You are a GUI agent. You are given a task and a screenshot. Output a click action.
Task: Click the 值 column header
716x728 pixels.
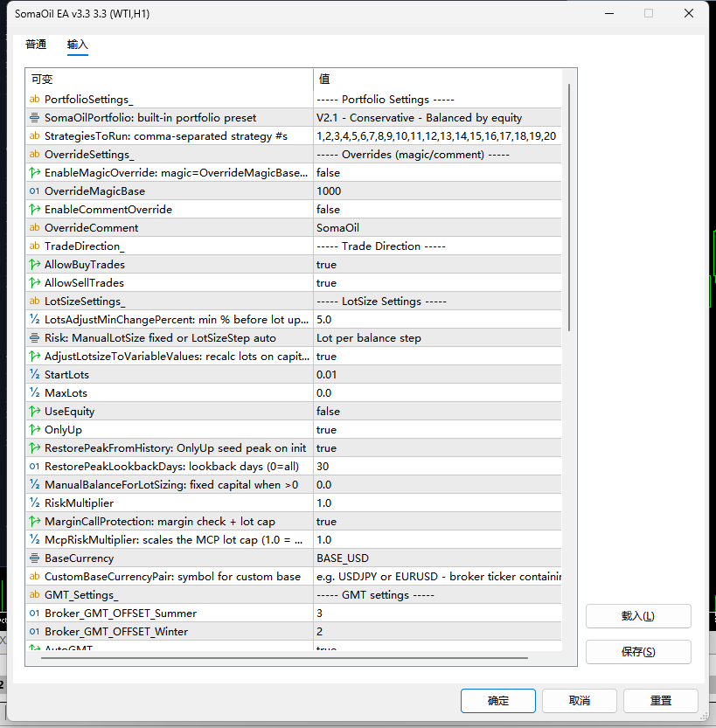(x=437, y=80)
